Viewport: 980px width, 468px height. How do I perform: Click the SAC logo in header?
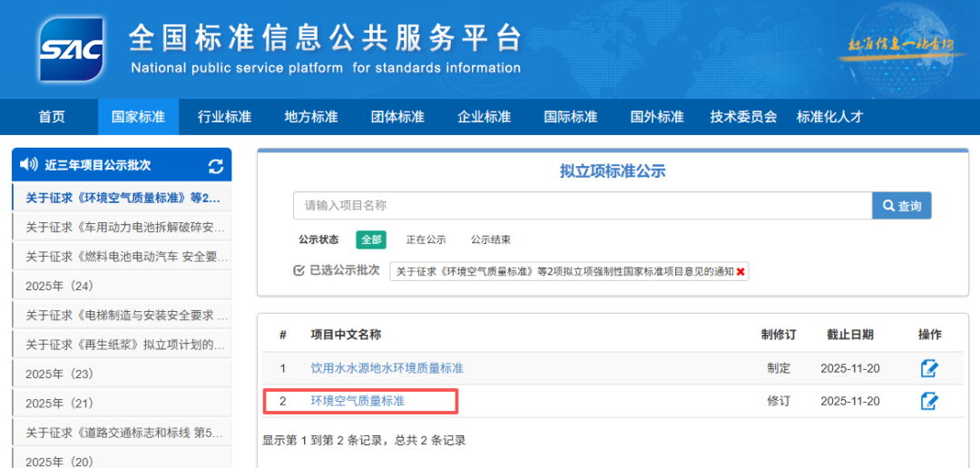pos(71,47)
